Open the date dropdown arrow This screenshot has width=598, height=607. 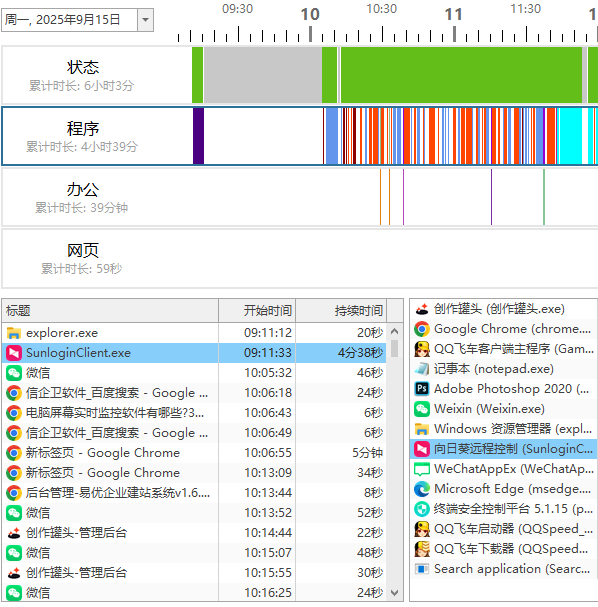click(x=146, y=19)
